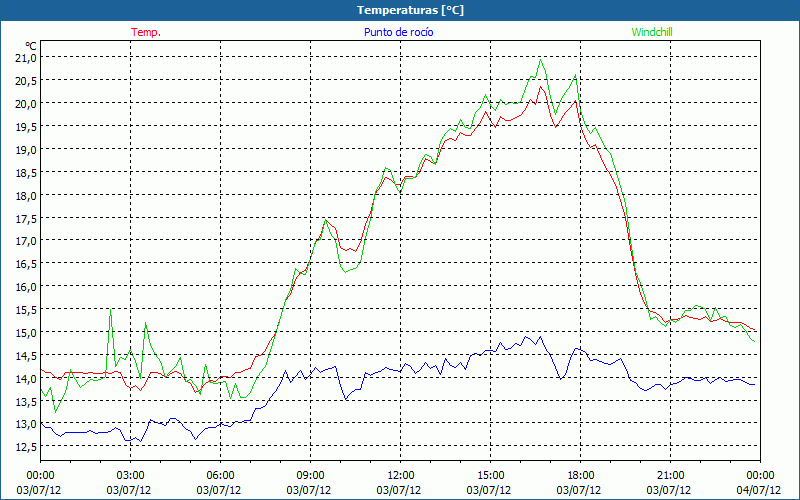Click the '03/07/12' date beneath 09:00
Screen dimensions: 800x500
coord(309,491)
